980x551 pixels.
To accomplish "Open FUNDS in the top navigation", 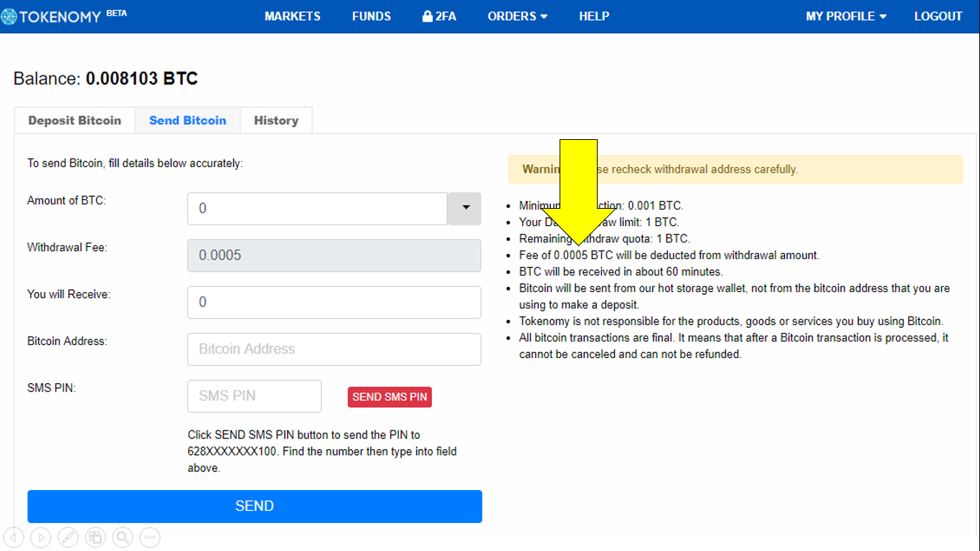I will 372,16.
